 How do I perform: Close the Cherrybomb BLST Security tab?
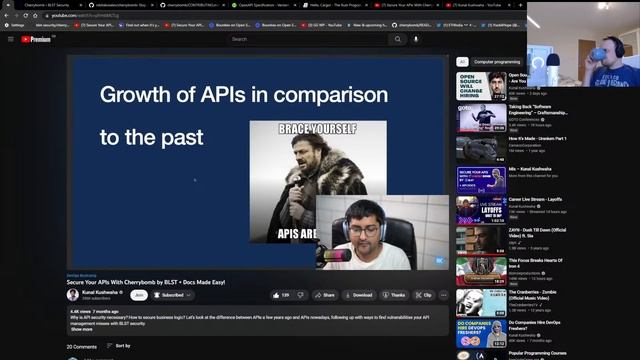click(80, 5)
